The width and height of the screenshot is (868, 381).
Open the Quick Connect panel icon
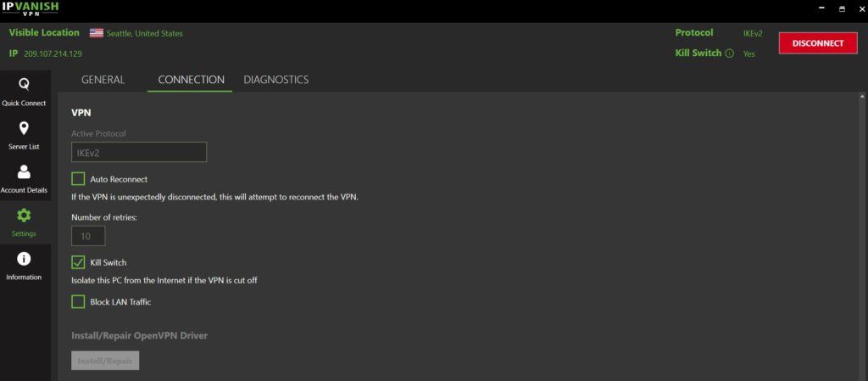pyautogui.click(x=24, y=85)
